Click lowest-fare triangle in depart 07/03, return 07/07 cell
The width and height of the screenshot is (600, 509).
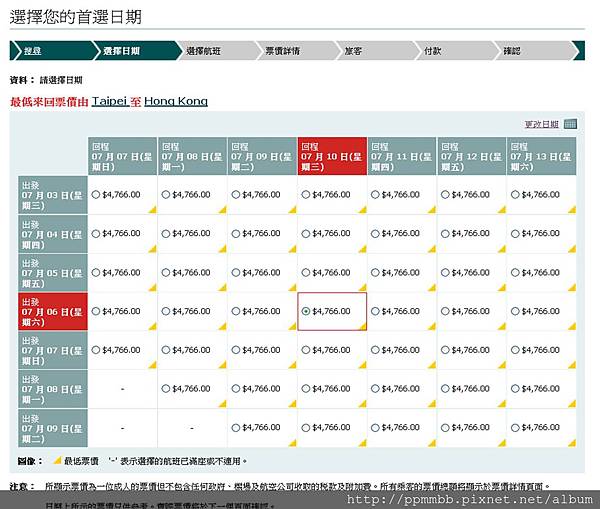pos(153,210)
